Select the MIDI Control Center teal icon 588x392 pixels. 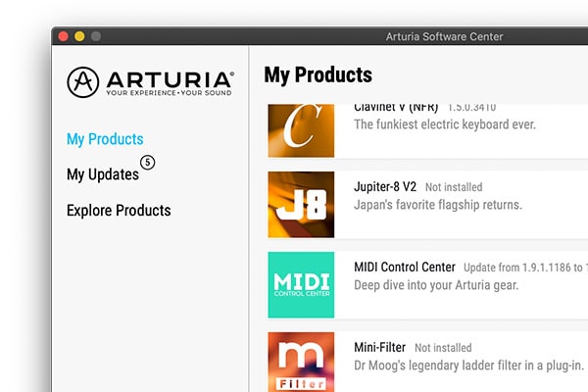pyautogui.click(x=301, y=285)
